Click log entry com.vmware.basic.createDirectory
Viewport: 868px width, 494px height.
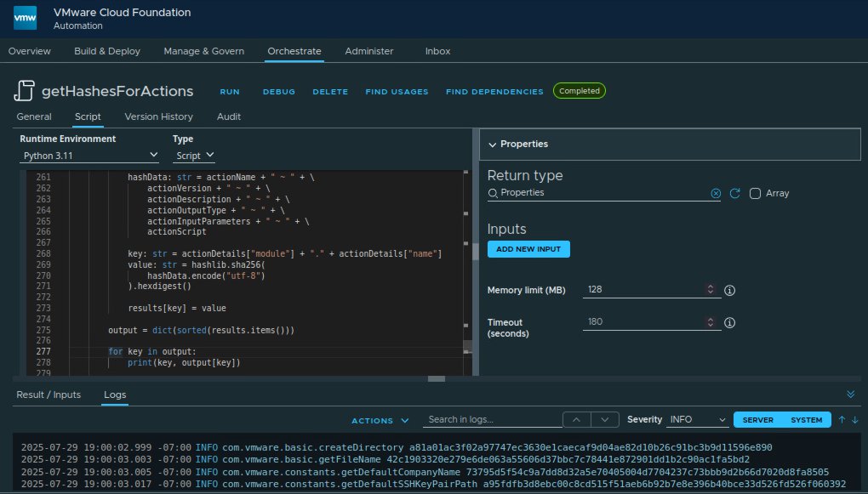397,447
